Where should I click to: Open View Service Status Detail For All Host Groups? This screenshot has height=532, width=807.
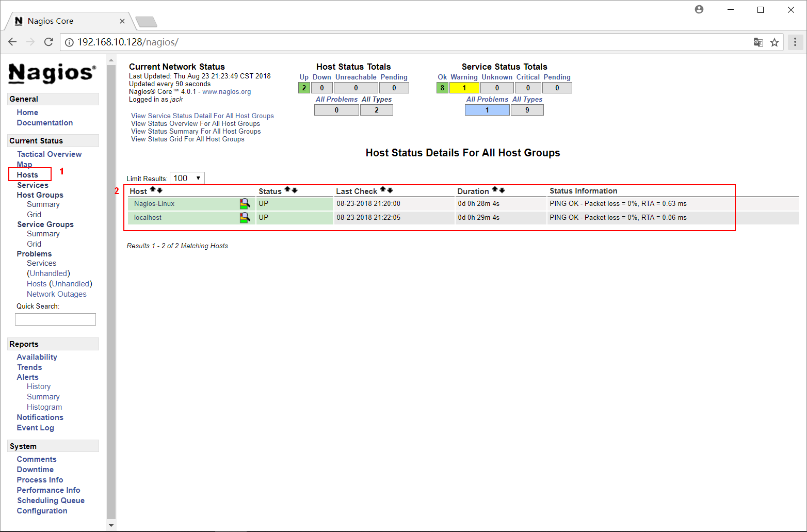coord(202,116)
